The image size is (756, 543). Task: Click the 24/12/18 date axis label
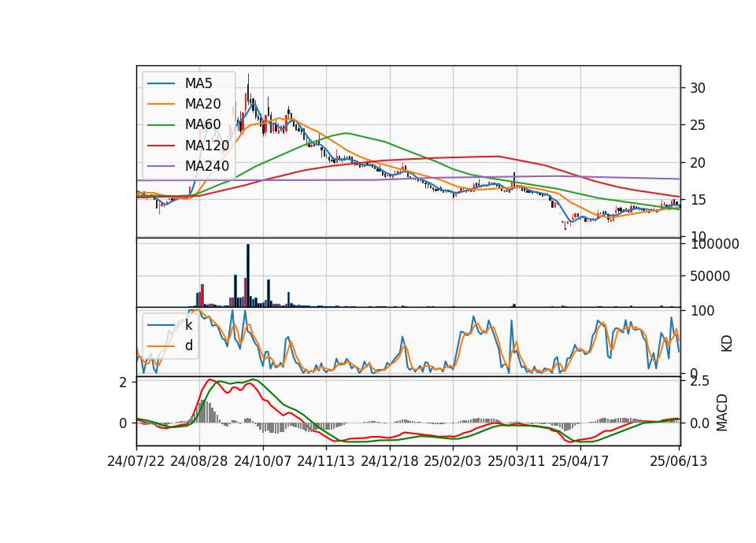(x=390, y=461)
